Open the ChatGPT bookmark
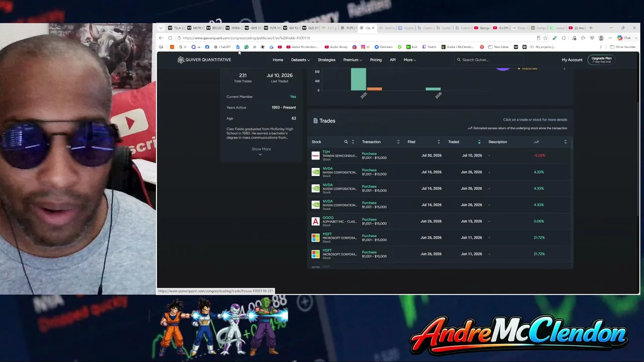Image resolution: width=644 pixels, height=362 pixels. pos(222,47)
